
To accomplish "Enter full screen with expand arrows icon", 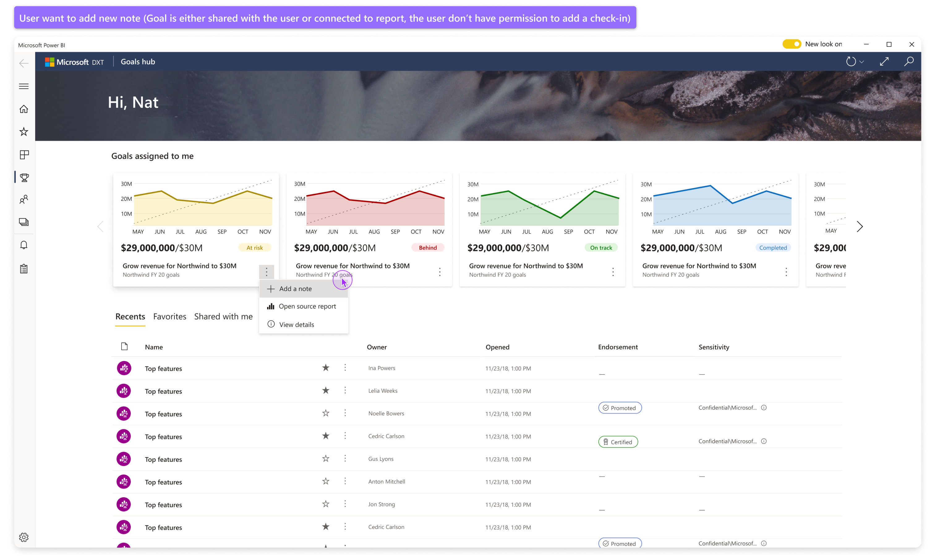I will click(884, 62).
